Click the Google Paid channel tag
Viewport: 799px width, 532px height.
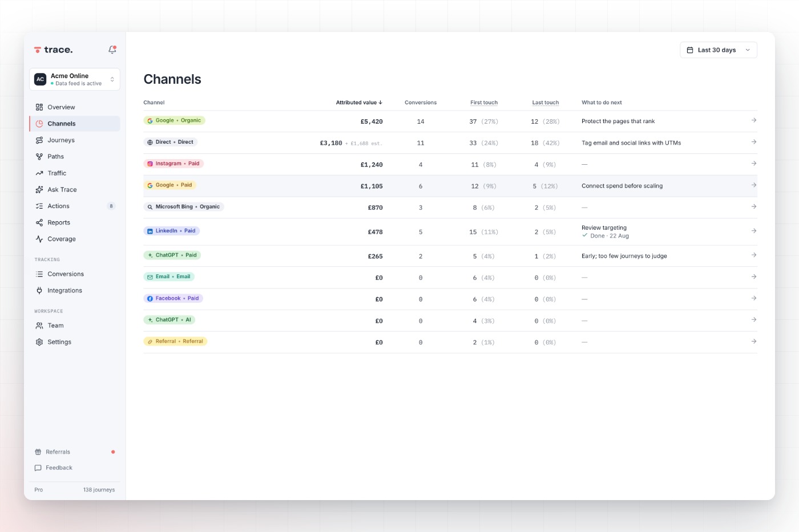click(170, 185)
